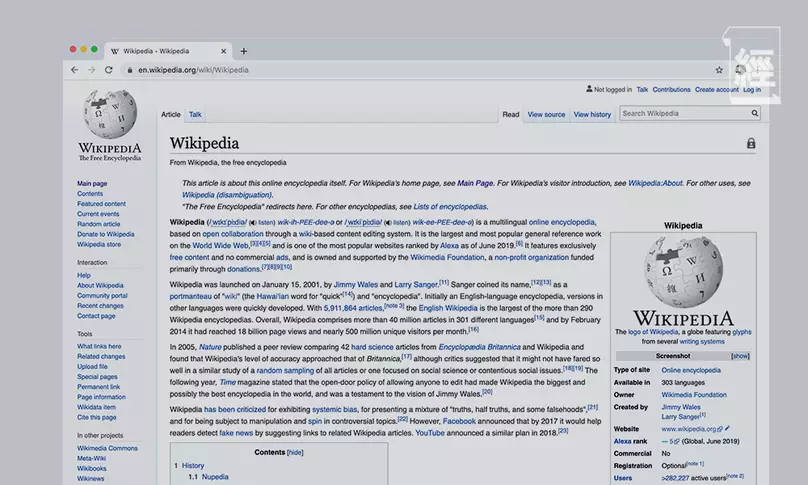The image size is (808, 485).
Task: Open Featured content link
Action: pos(102,204)
